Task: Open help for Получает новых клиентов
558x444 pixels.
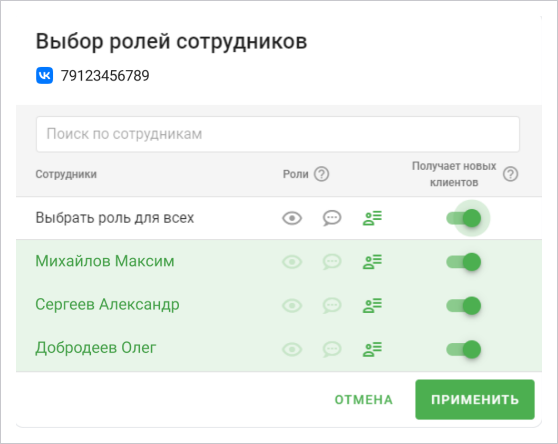Action: 510,174
